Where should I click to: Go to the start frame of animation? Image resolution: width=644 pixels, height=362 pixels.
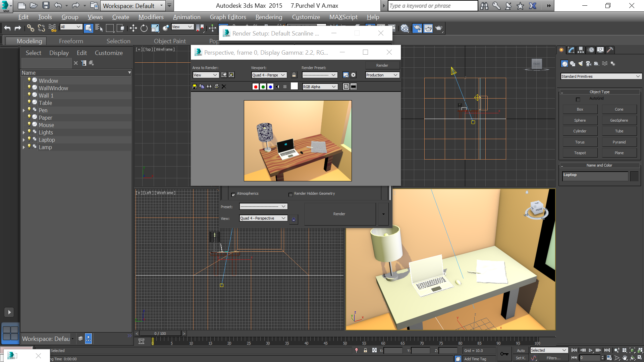pyautogui.click(x=574, y=350)
